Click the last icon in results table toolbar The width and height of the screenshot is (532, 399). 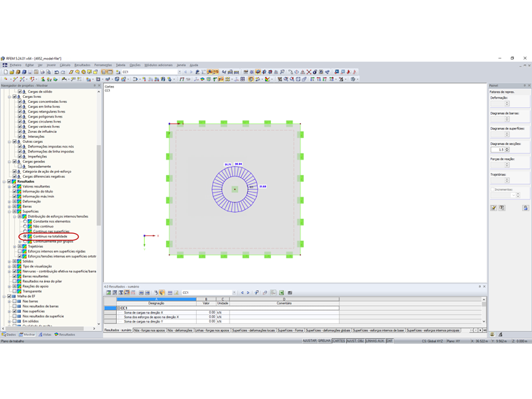click(290, 293)
